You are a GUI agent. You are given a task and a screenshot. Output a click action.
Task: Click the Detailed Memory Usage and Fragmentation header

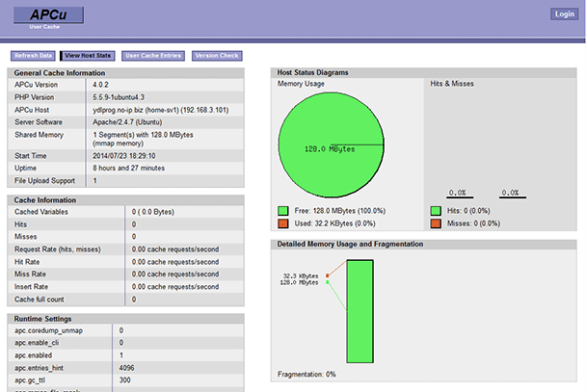point(350,244)
